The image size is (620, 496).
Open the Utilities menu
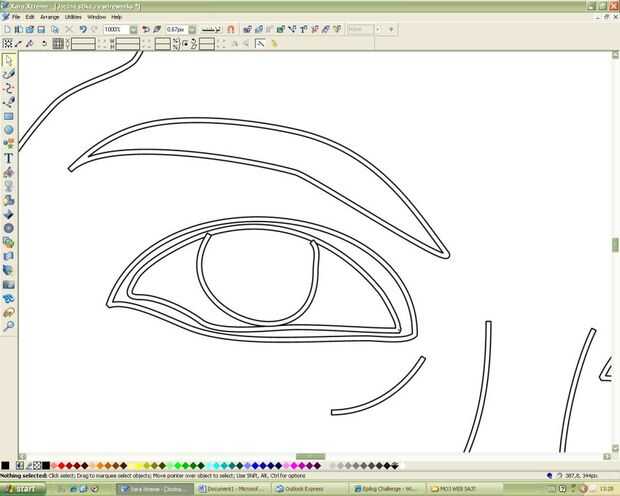(x=73, y=17)
